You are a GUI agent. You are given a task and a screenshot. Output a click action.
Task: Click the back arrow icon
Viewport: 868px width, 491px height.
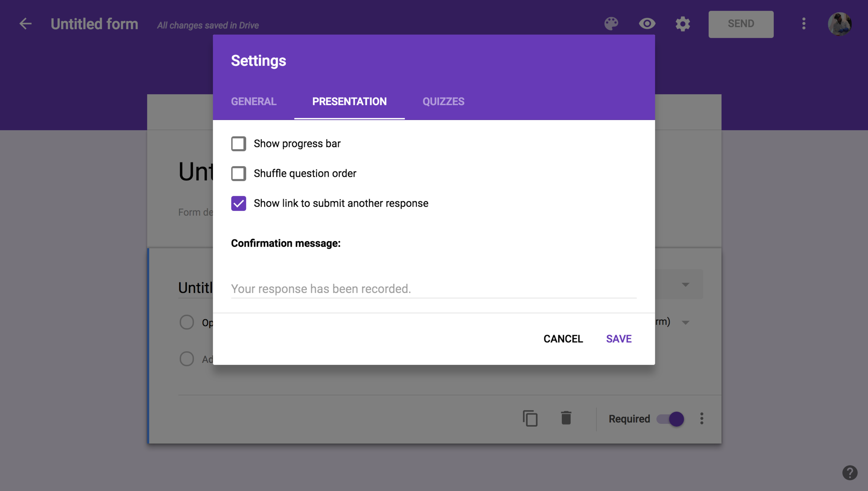[25, 24]
